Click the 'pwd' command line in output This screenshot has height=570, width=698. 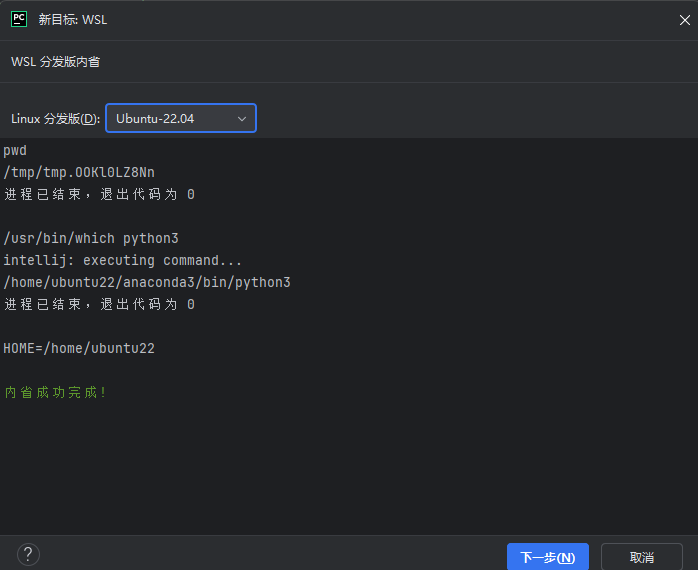coord(15,151)
